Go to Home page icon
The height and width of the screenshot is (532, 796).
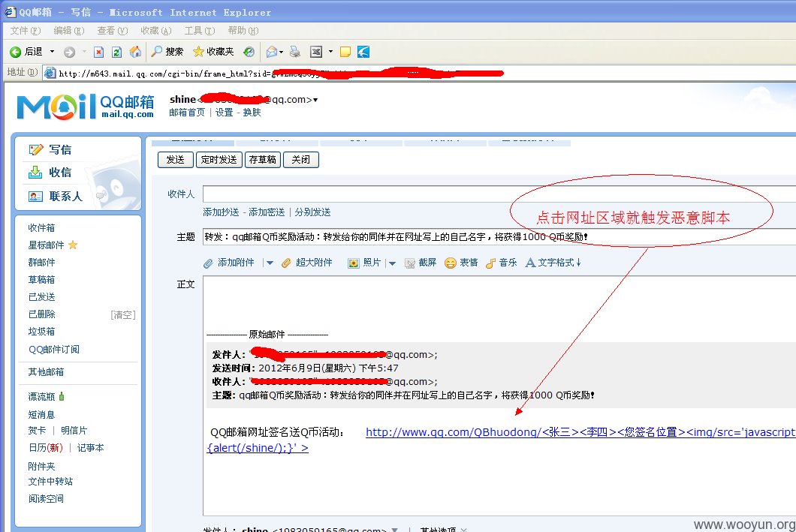[135, 51]
